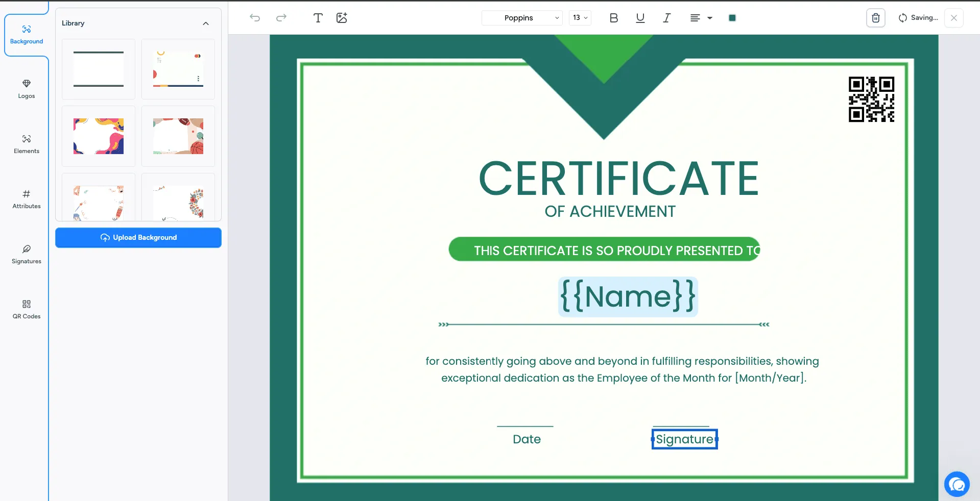Select the add text tool
The image size is (980, 501).
coord(318,18)
